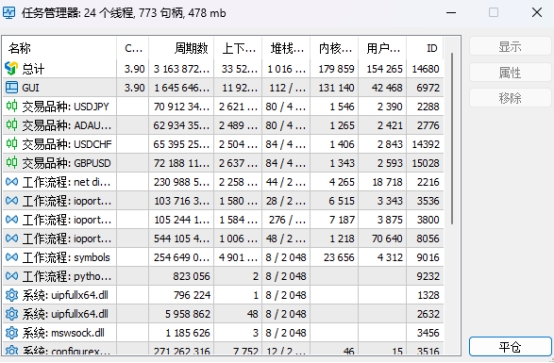554x363 pixels.
Task: Select the 系统: mswsock.dll row
Action: pos(223,333)
